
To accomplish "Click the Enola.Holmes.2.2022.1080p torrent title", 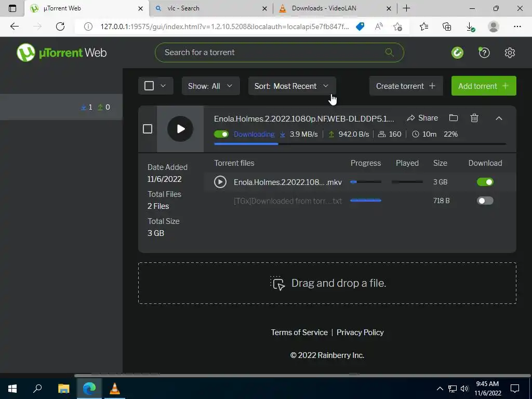I will [x=304, y=119].
